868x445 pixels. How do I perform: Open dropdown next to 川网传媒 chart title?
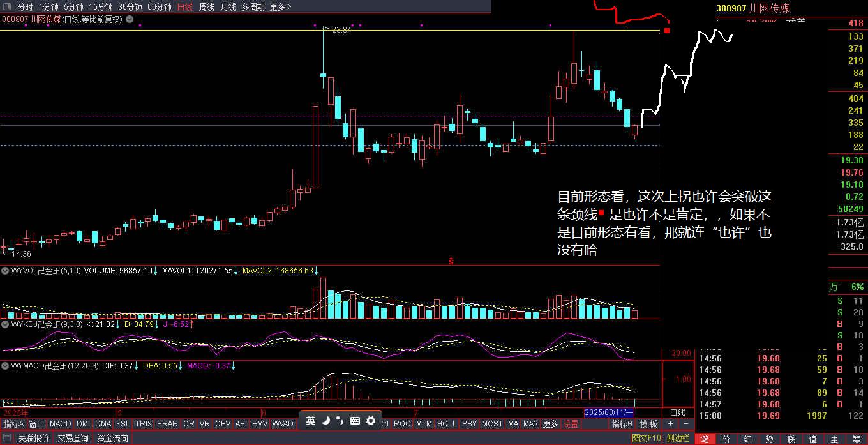click(130, 19)
